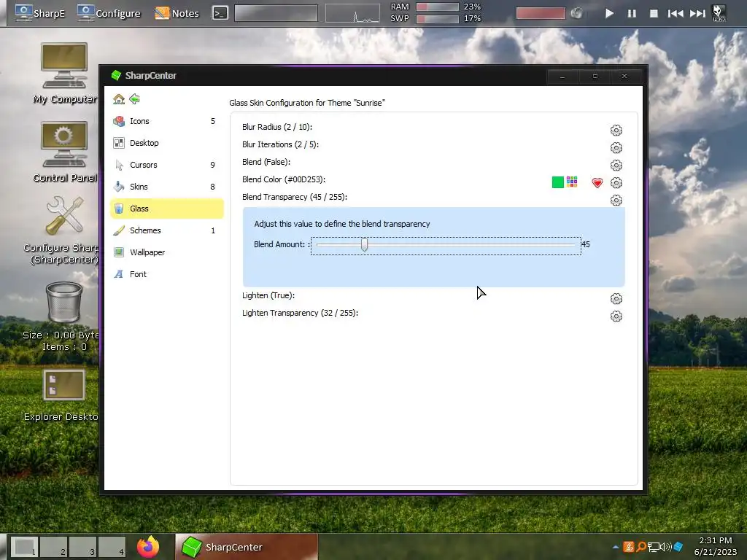This screenshot has width=747, height=560.
Task: Click the SharpCenter taskbar button
Action: point(247,547)
